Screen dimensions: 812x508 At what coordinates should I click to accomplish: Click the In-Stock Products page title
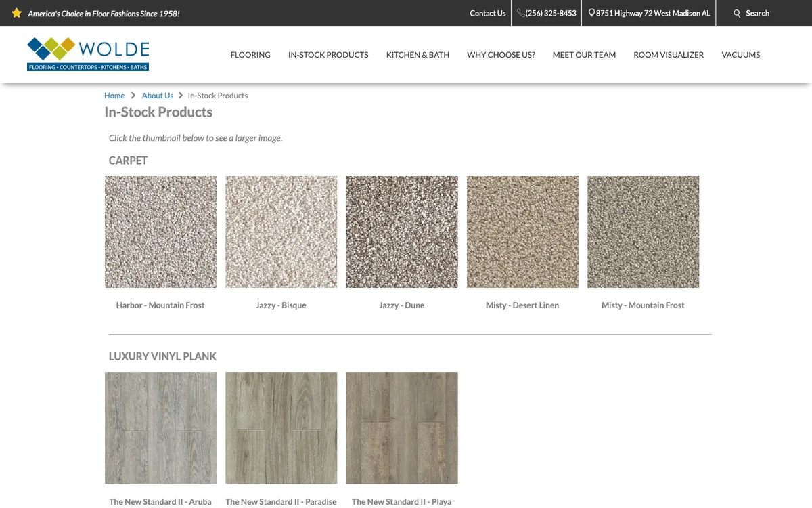(x=158, y=112)
